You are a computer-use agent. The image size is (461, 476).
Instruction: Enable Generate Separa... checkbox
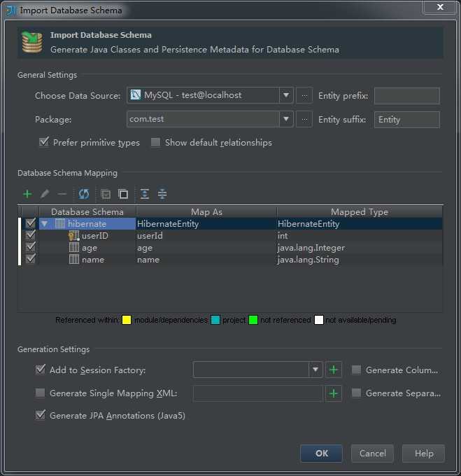(x=356, y=393)
